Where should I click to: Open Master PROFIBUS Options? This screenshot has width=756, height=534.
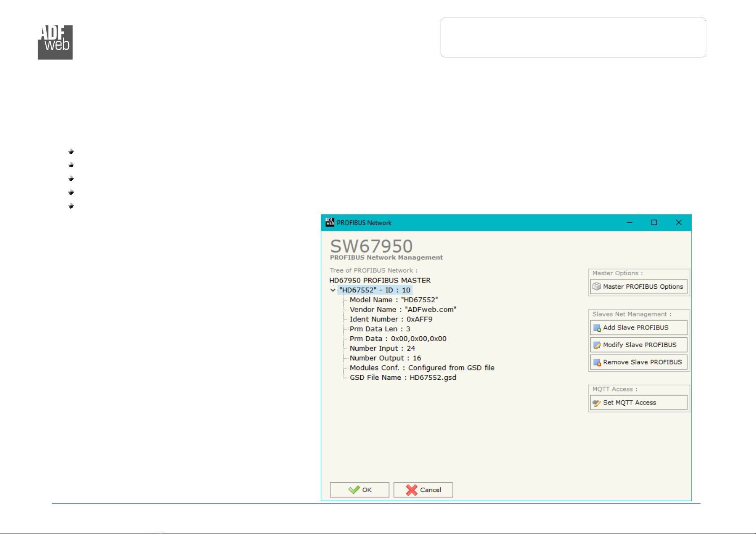click(638, 287)
